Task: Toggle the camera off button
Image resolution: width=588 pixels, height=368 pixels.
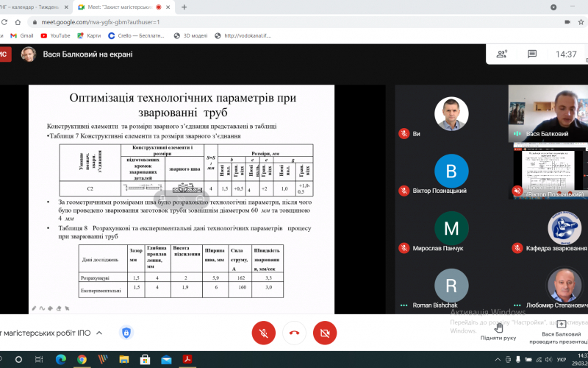Action: pos(325,333)
